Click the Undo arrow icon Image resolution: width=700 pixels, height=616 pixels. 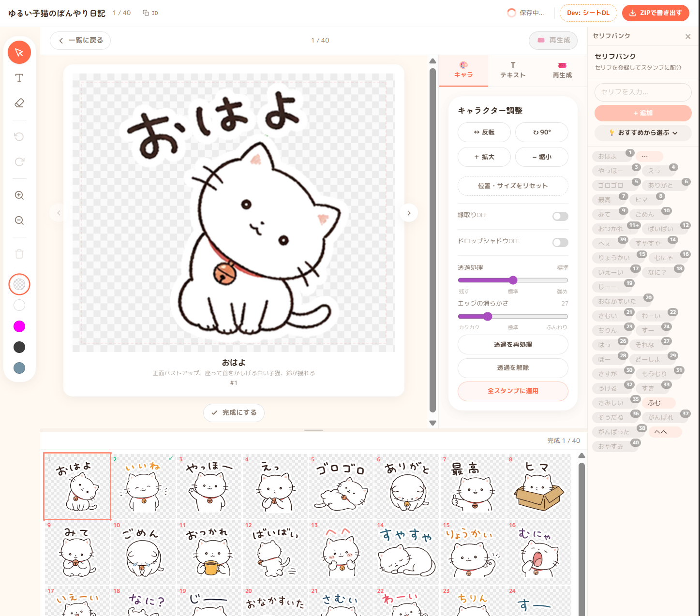19,136
